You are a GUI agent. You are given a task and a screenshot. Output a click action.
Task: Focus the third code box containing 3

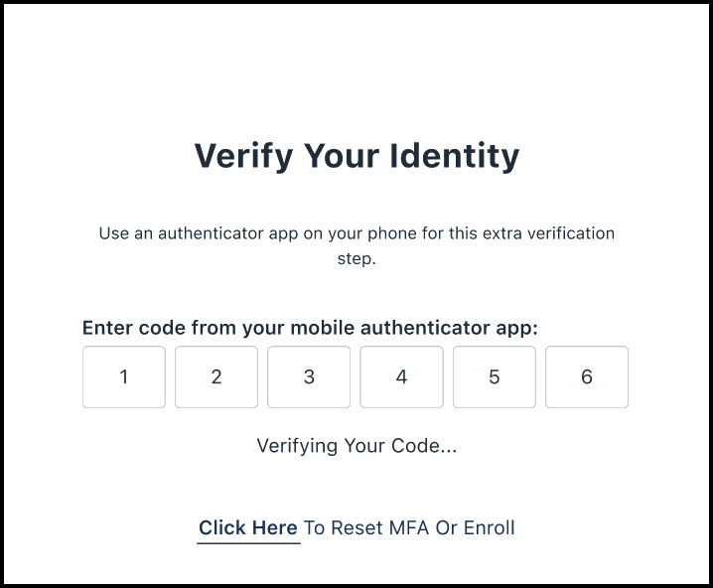[309, 377]
